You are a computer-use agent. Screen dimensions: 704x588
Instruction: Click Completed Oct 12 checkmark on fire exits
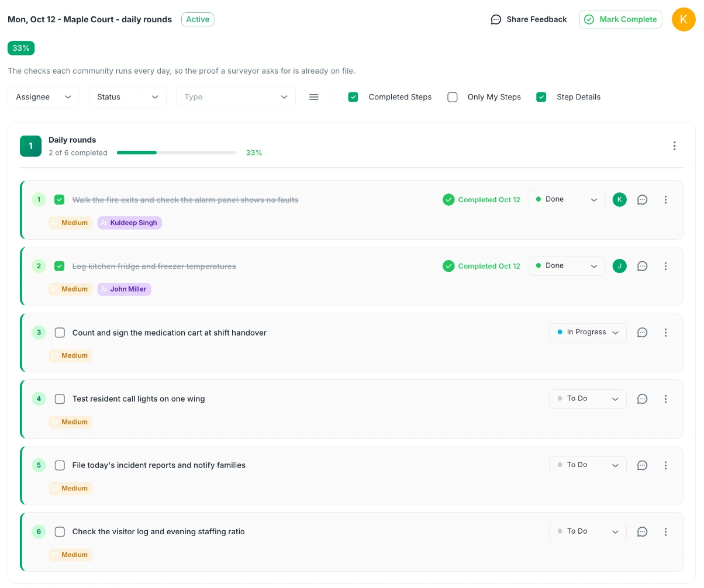[x=448, y=200]
